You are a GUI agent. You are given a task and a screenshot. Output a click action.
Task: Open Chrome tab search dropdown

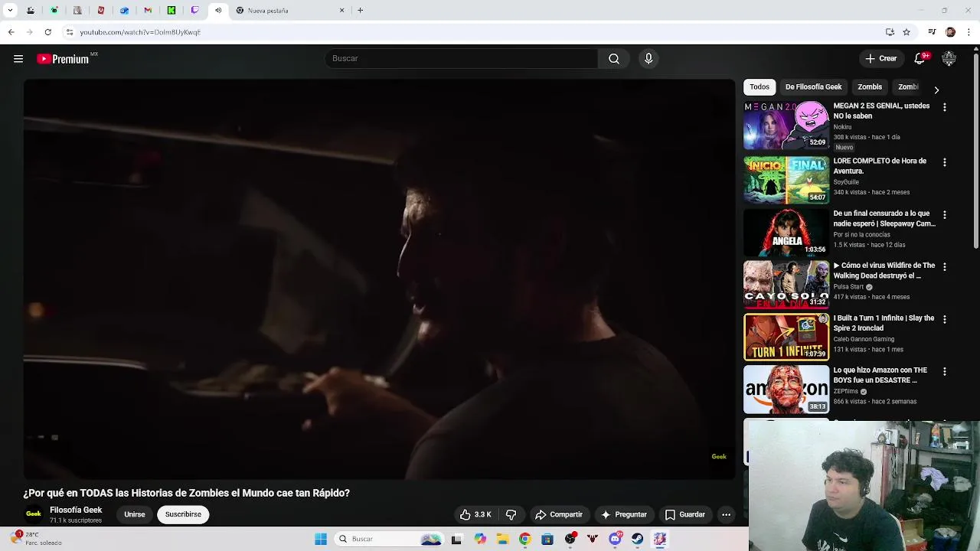pos(10,11)
